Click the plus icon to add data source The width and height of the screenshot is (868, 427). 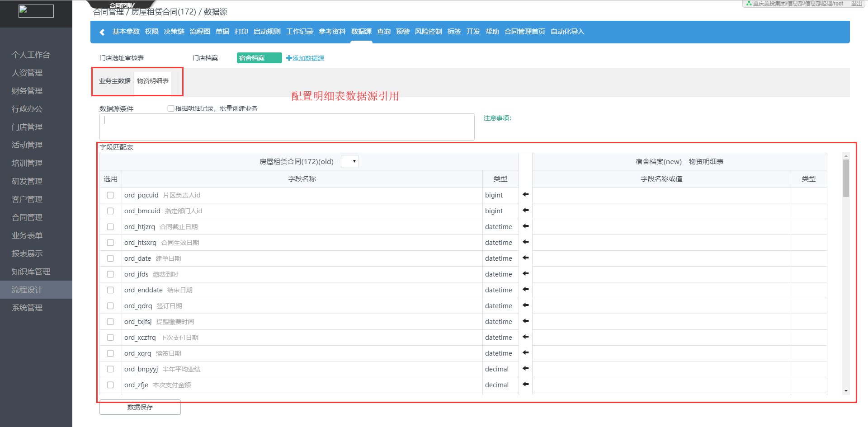pyautogui.click(x=289, y=58)
